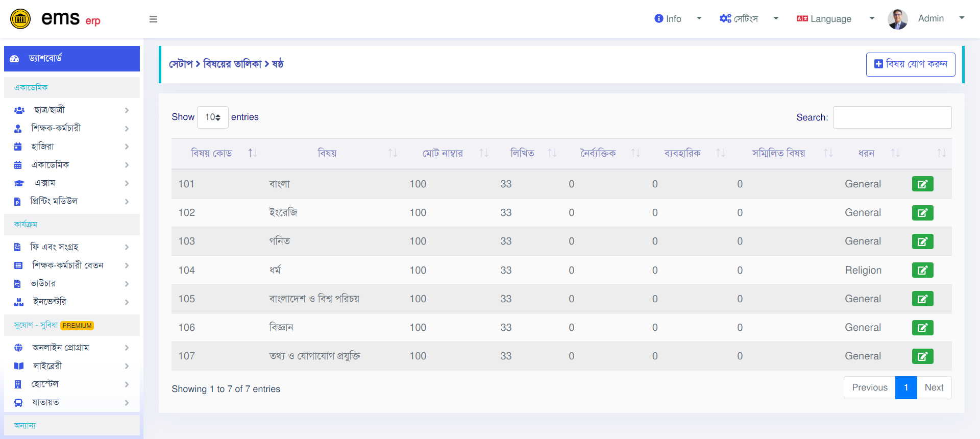Open the Show entries count dropdown
Viewport: 980px width, 439px height.
coord(213,117)
